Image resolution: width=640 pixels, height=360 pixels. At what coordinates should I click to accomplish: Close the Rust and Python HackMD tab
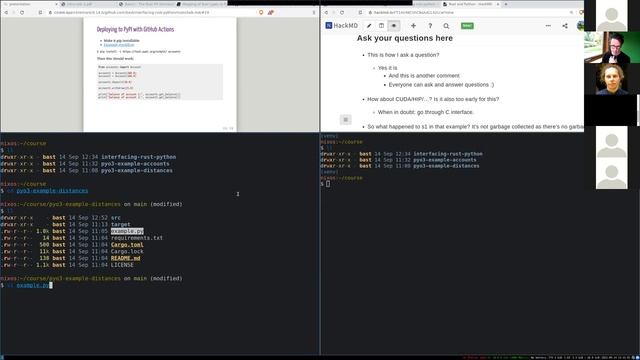point(498,4)
